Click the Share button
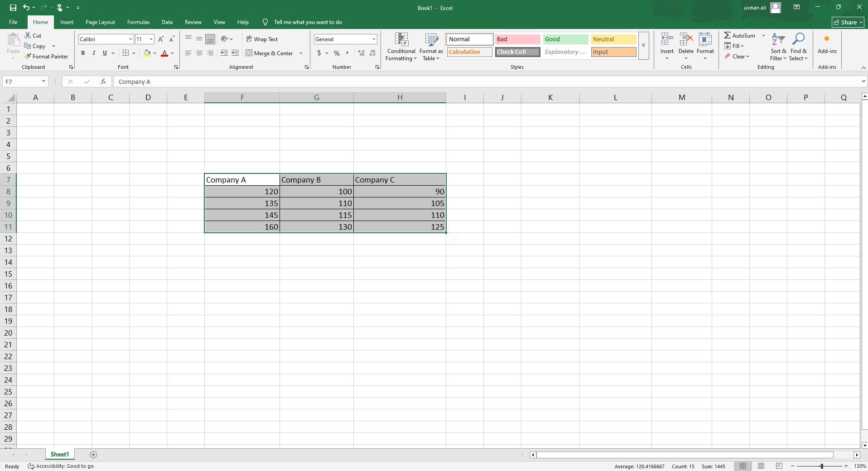Viewport: 868px width, 471px height. coord(848,22)
